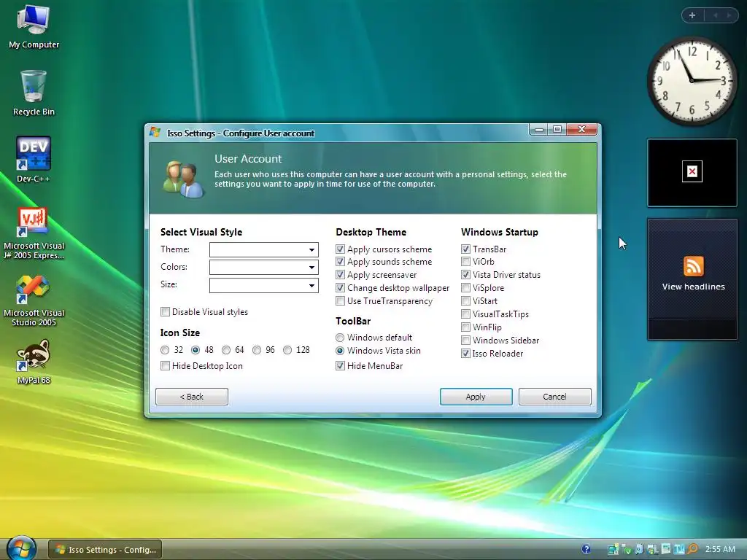Screen dimensions: 747x560
Task: Click the Apply button
Action: pos(476,397)
